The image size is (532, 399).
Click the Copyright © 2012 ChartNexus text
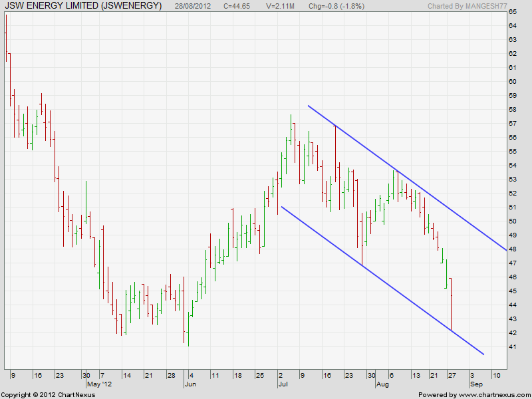[48, 395]
